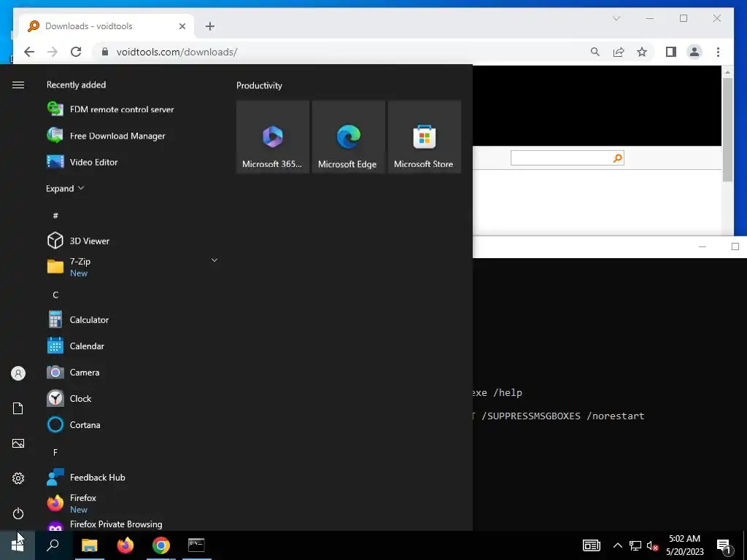Open the Chrome profile avatar menu
The height and width of the screenshot is (560, 747).
694,52
